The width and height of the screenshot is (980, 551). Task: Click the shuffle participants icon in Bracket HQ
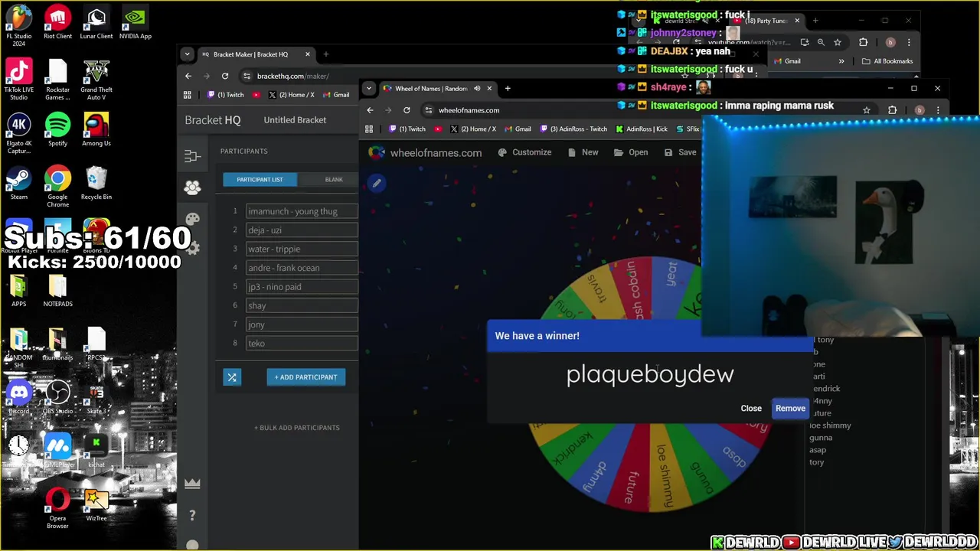click(232, 377)
